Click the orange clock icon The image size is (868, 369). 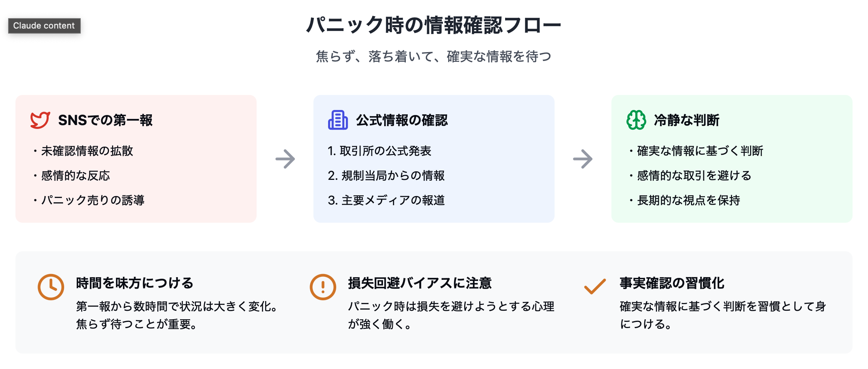(x=51, y=287)
